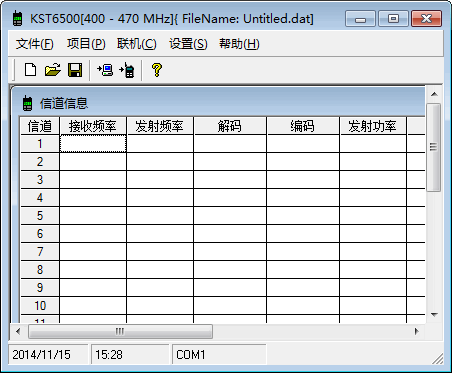Click the New file toolbar icon
452x373 pixels.
click(x=31, y=70)
